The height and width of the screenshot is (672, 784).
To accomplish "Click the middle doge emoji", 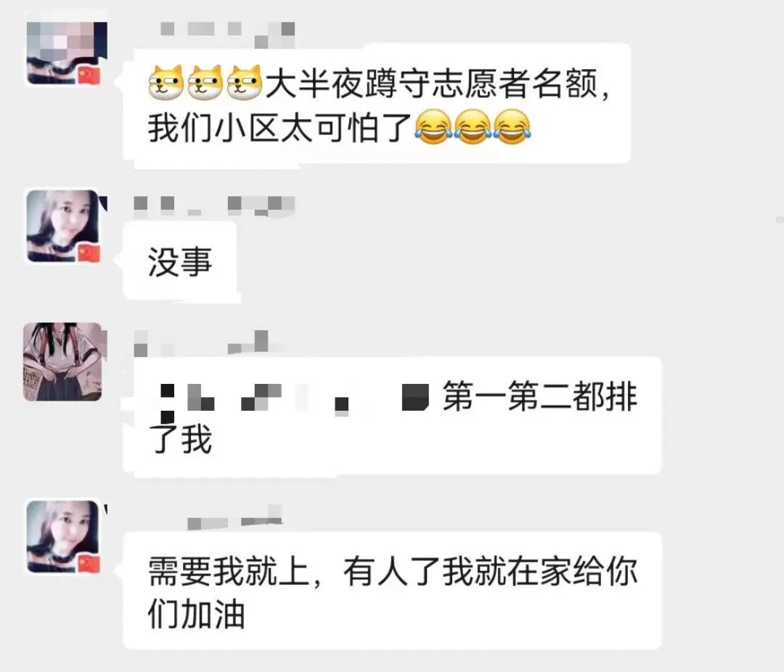I will click(x=205, y=83).
